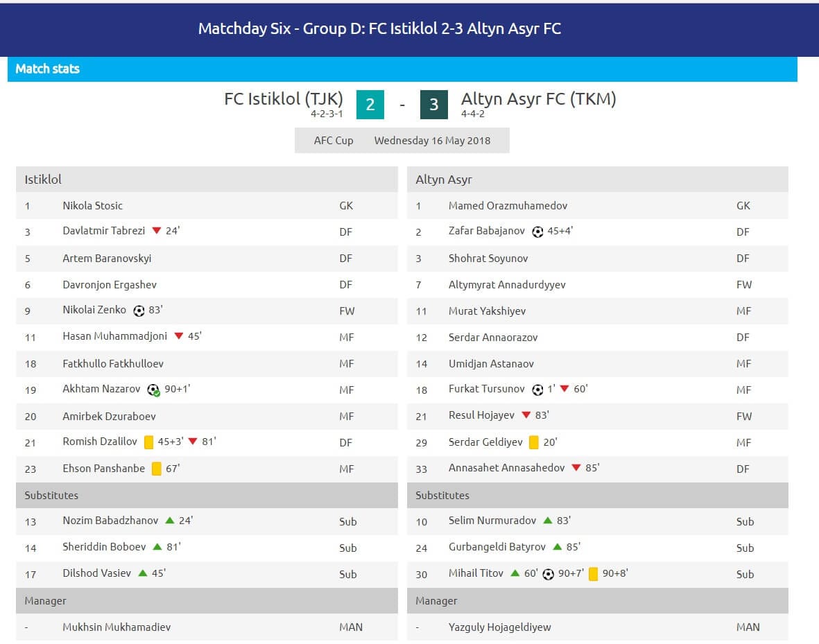This screenshot has width=819, height=644.
Task: Open Altyn Asyr FC (TKM) team name
Action: click(x=538, y=99)
